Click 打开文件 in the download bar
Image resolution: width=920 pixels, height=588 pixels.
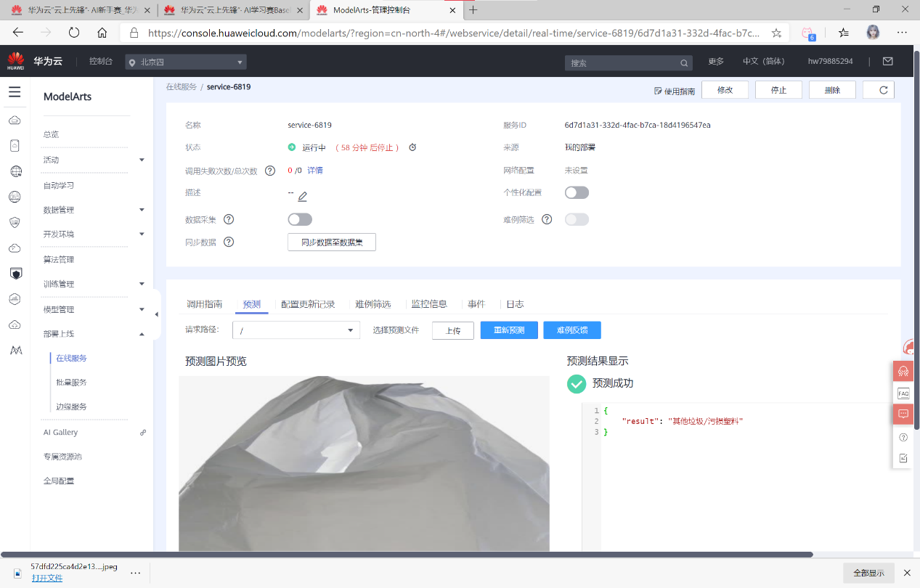[x=47, y=578]
